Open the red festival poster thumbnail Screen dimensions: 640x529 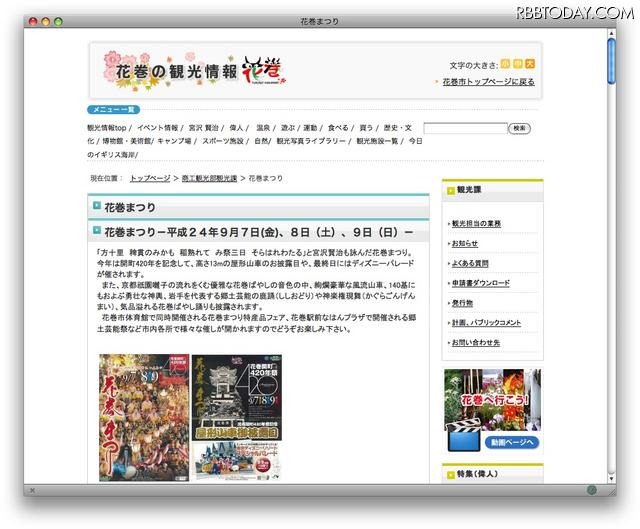[x=144, y=418]
